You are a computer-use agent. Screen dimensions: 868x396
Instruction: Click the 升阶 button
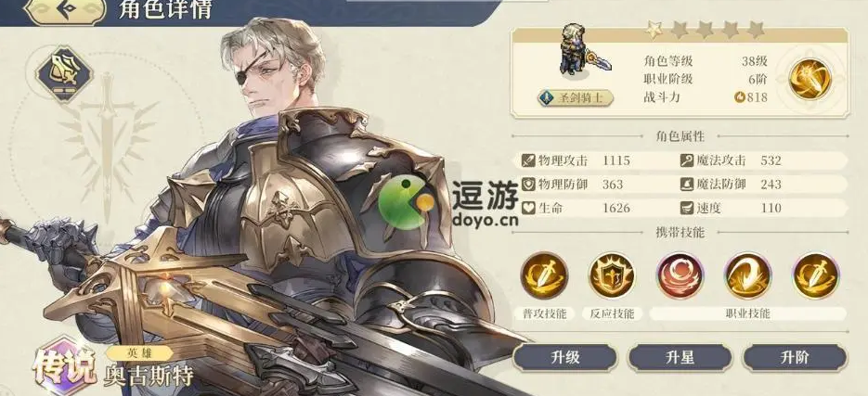795,358
